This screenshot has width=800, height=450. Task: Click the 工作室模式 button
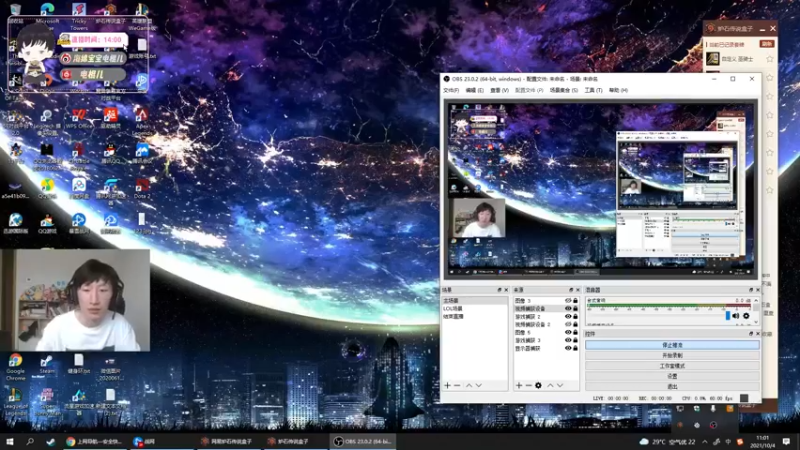(x=672, y=366)
